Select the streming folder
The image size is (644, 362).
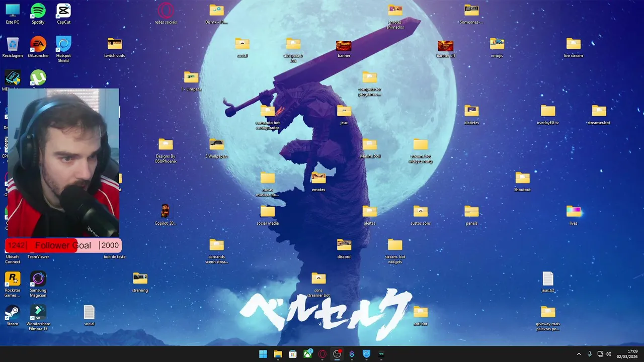[x=140, y=282]
